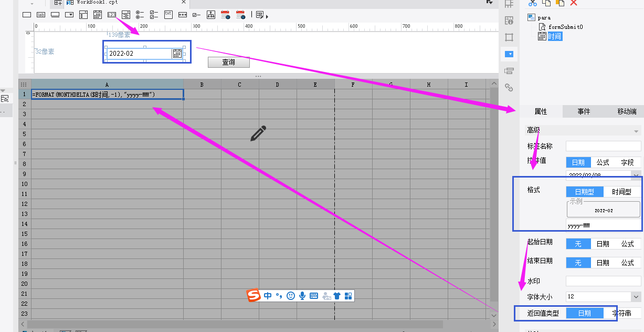Switch to the 移动端 tab
The image size is (644, 332).
[627, 111]
